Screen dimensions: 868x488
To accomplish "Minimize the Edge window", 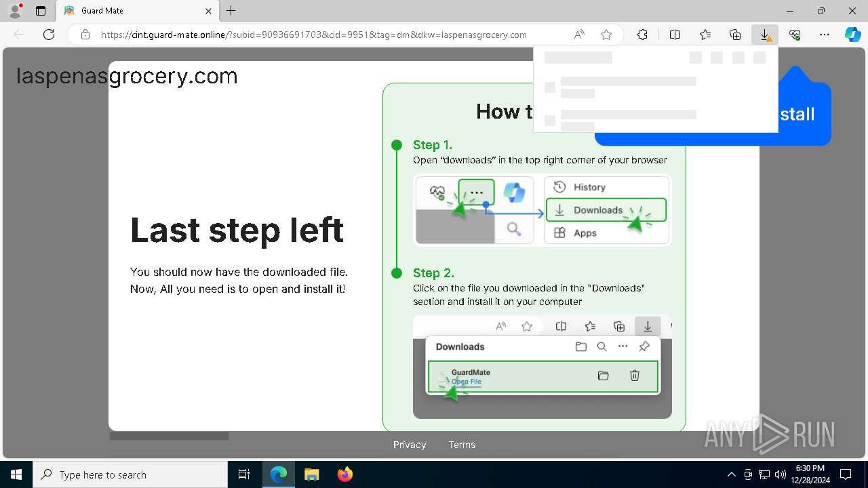I will tap(790, 11).
